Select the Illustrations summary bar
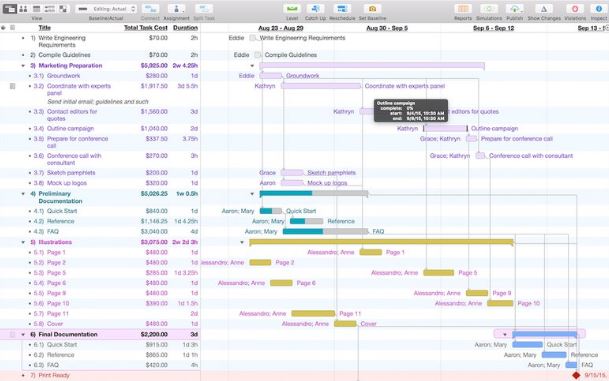This screenshot has width=609, height=381. [381, 242]
